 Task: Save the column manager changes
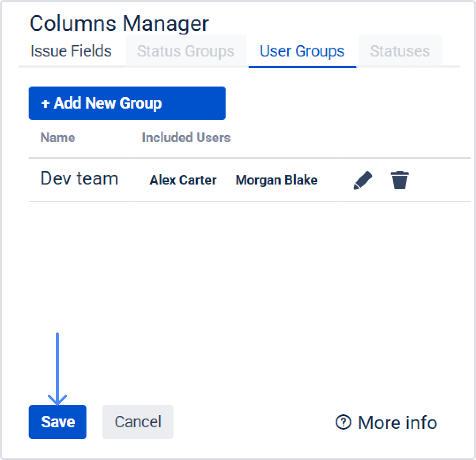[x=58, y=422]
